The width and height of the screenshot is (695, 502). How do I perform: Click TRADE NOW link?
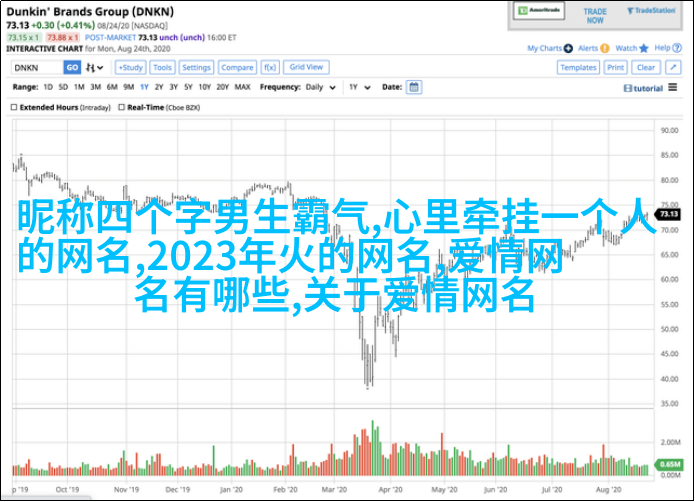pyautogui.click(x=595, y=16)
